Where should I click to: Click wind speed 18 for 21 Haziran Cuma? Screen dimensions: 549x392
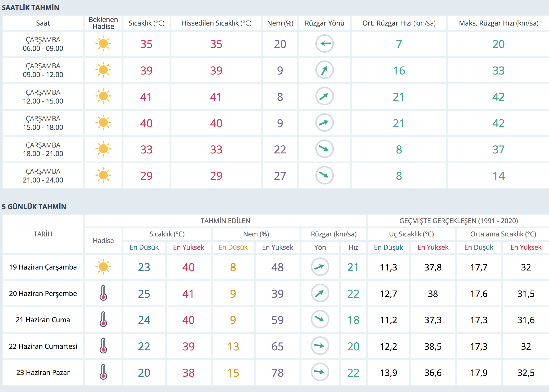pyautogui.click(x=353, y=320)
